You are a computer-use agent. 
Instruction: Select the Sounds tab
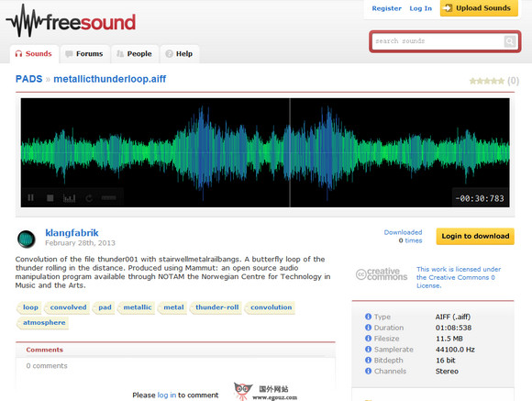[34, 53]
